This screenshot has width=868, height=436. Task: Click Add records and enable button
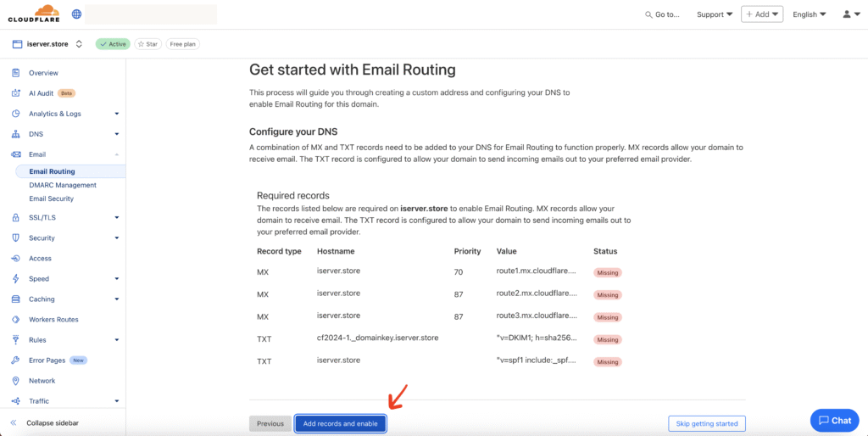tap(341, 424)
